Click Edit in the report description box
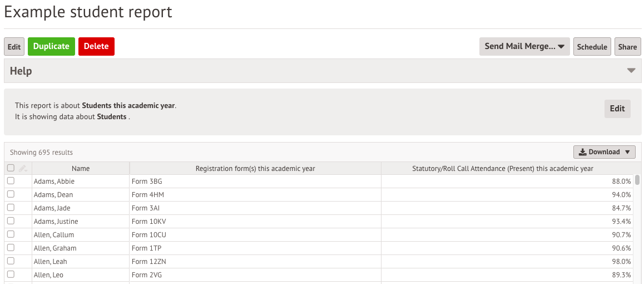This screenshot has height=284, width=644. (x=617, y=109)
